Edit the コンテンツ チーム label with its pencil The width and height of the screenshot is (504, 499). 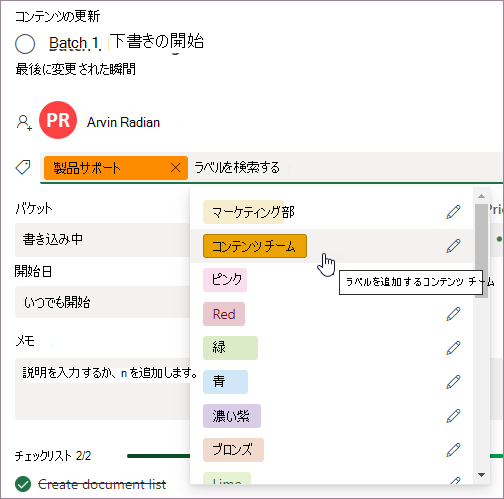tap(453, 246)
